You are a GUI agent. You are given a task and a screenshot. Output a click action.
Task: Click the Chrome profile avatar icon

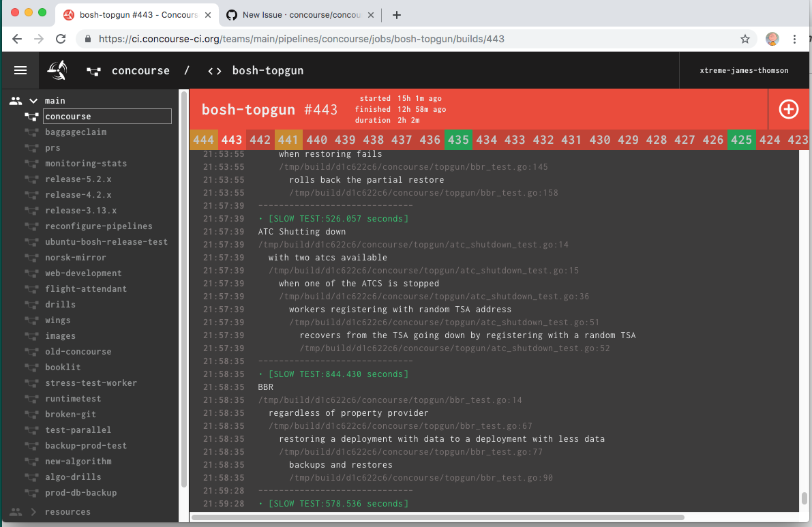[772, 39]
